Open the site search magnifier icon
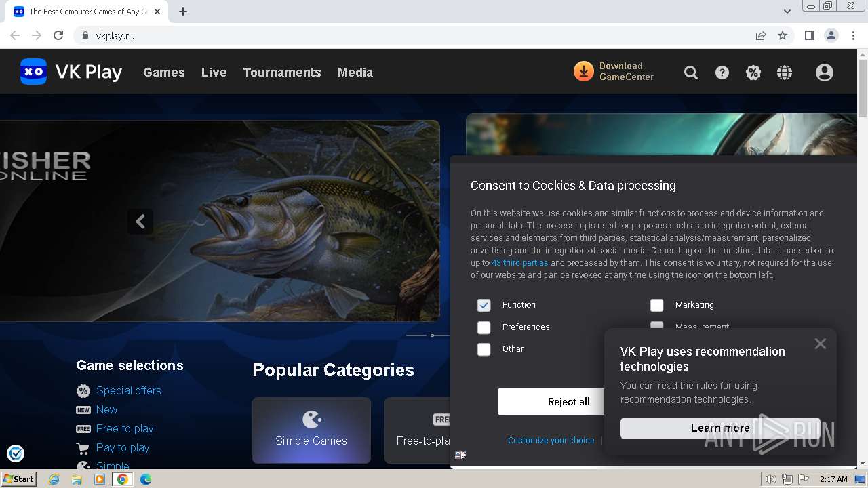 pos(691,73)
